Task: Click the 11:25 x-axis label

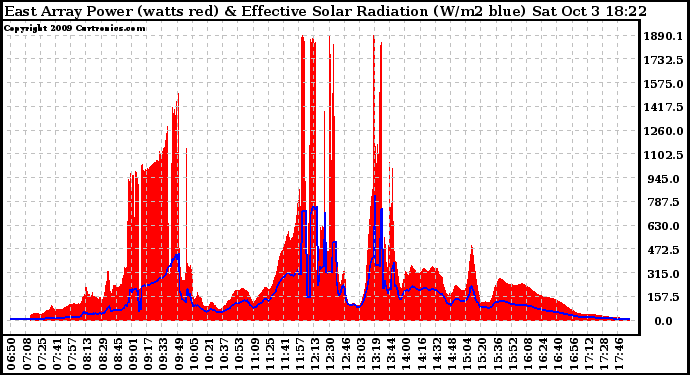Action: [270, 353]
